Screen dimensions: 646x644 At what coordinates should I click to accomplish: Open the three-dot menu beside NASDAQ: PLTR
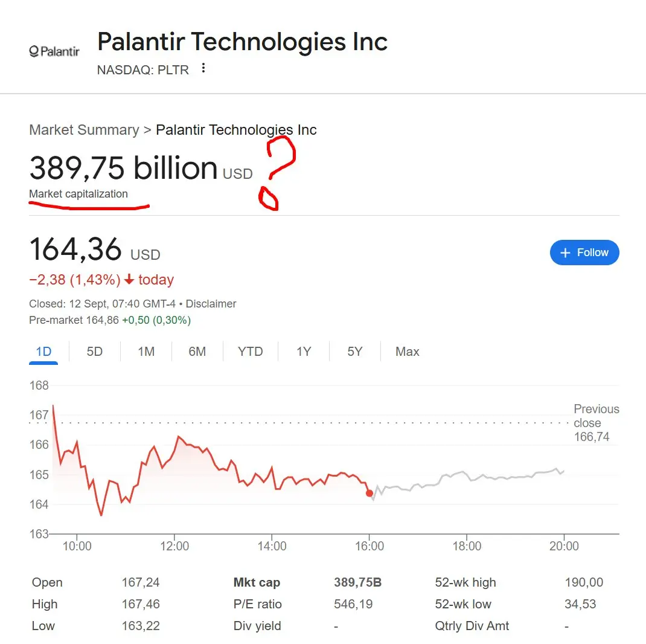(203, 68)
